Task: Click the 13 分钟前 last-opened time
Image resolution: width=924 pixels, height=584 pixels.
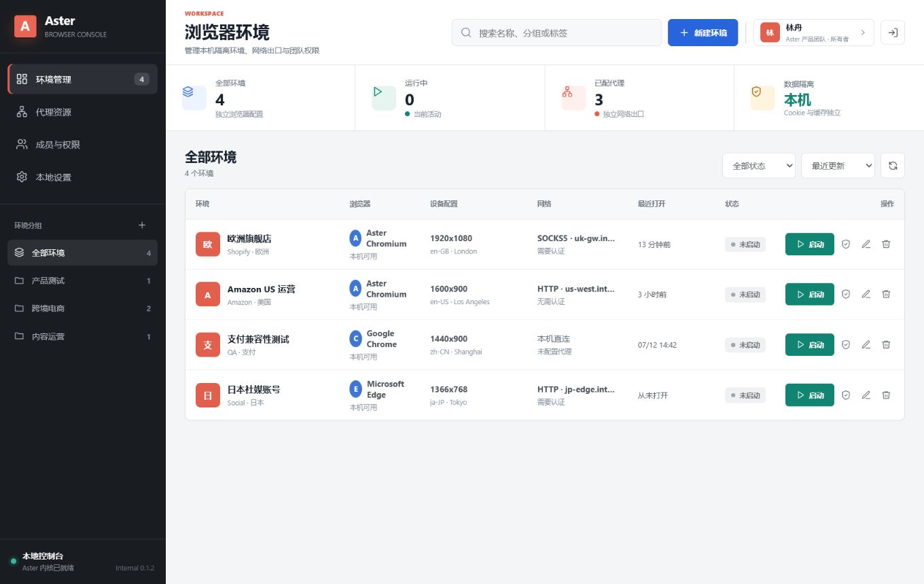Action: [x=654, y=244]
